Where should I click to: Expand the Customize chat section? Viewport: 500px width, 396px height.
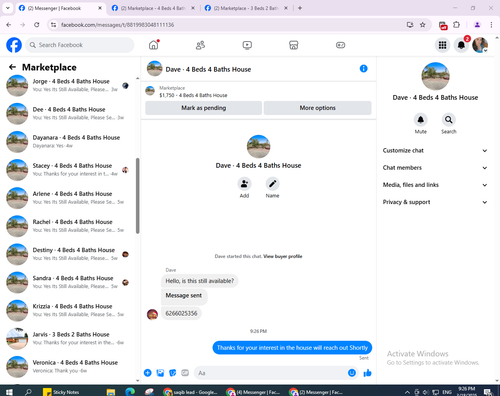coord(435,150)
